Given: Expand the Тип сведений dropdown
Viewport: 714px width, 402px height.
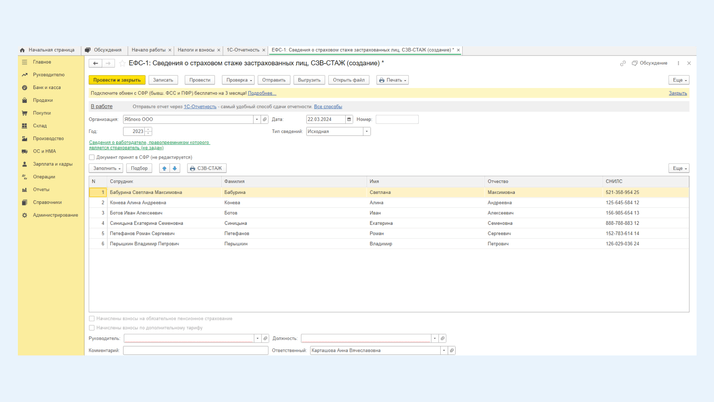Looking at the screenshot, I should [367, 131].
